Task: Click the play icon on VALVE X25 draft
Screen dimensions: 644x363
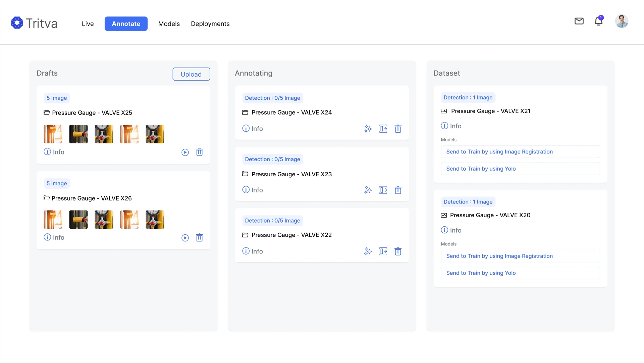Action: [x=185, y=152]
